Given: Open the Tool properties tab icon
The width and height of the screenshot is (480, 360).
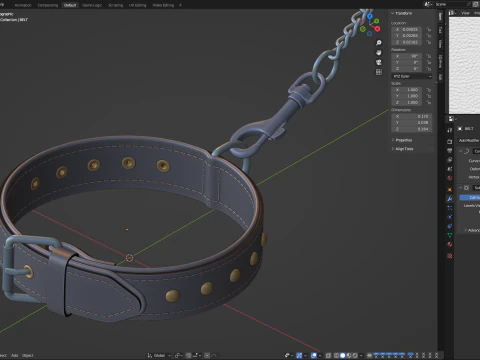Looking at the screenshot, I should 450,130.
